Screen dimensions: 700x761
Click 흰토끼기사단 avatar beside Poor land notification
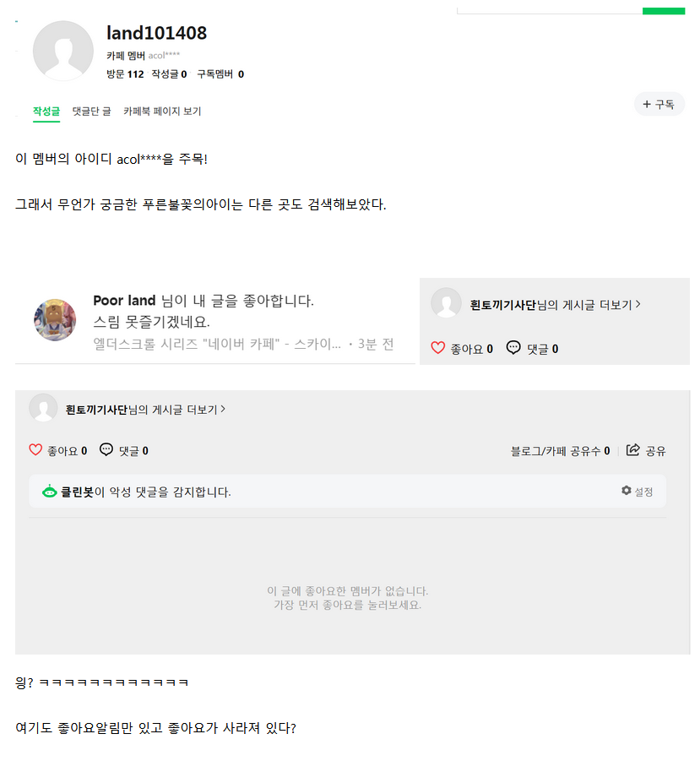coord(446,304)
